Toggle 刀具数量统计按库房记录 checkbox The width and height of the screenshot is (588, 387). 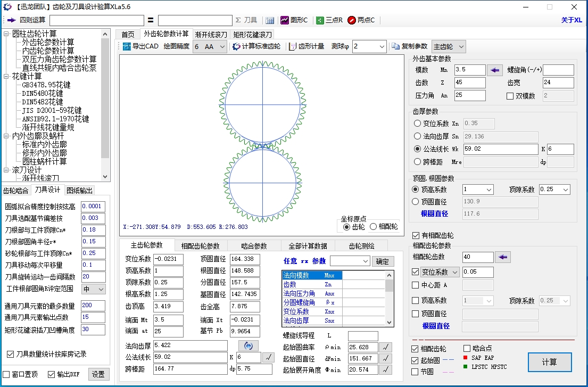(11, 354)
